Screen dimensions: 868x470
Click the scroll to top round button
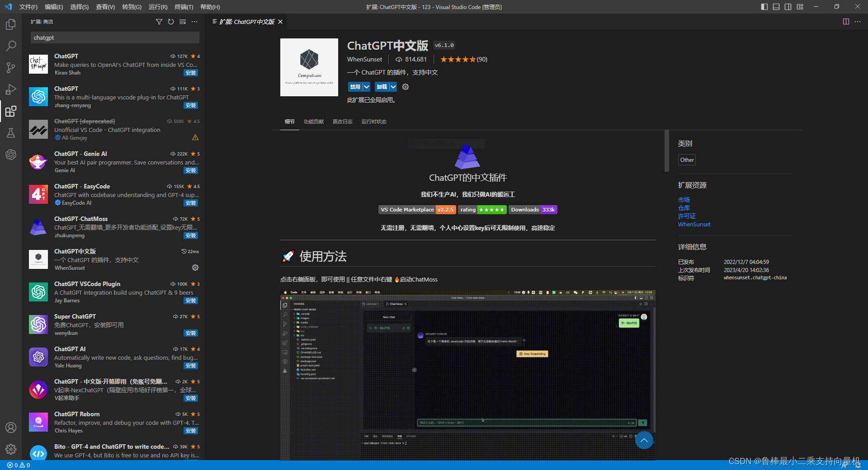[644, 440]
